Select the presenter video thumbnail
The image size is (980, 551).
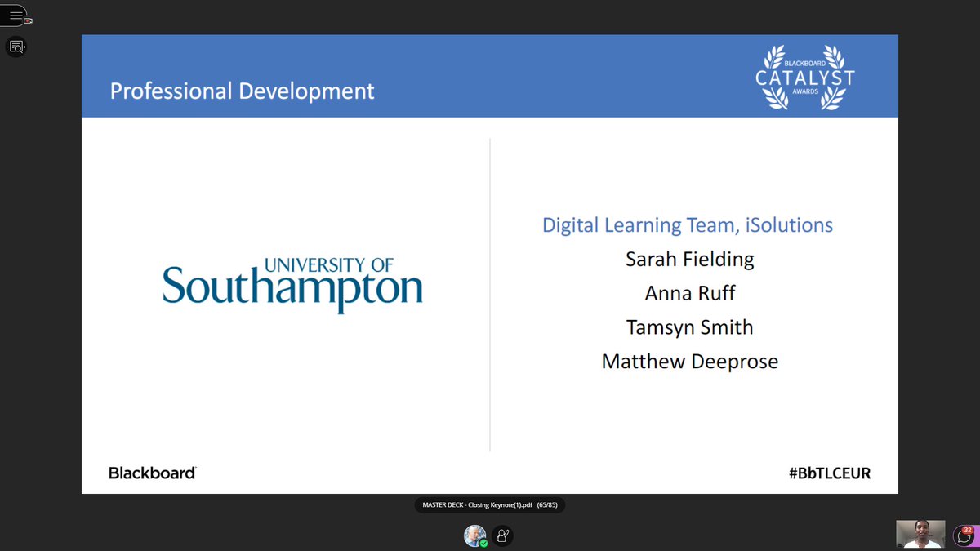pos(920,534)
